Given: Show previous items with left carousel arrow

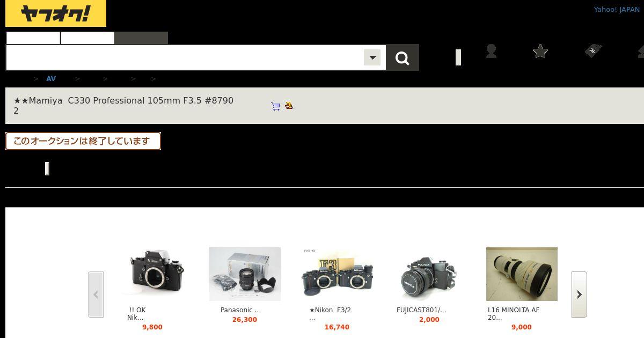Looking at the screenshot, I should pos(96,295).
